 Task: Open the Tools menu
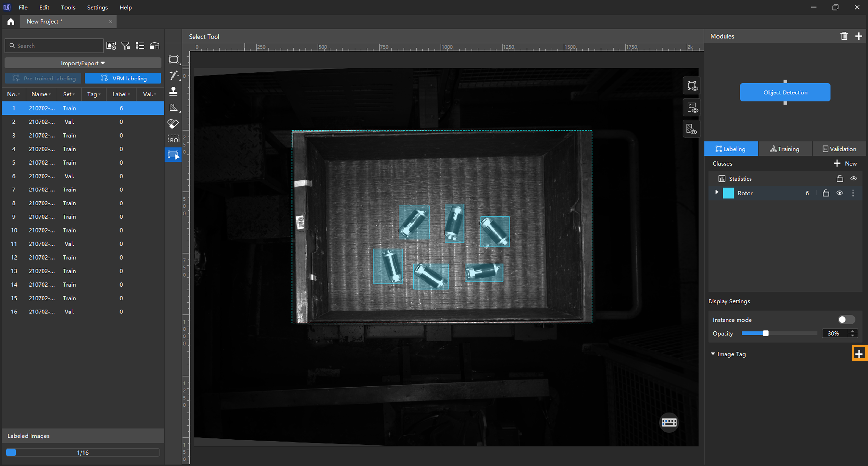tap(68, 7)
